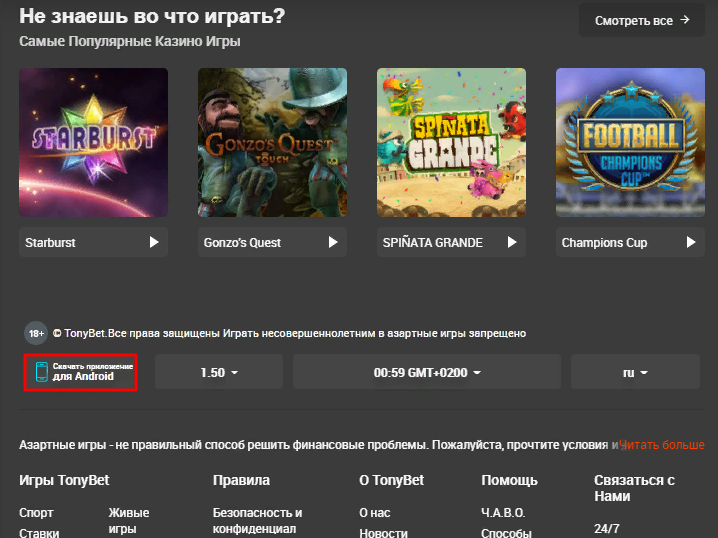Play Gonzo's Quest via its play arrow
The width and height of the screenshot is (718, 538).
333,242
